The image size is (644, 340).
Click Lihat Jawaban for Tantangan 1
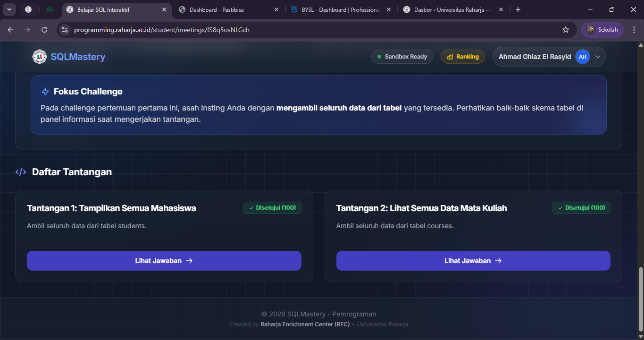pyautogui.click(x=164, y=261)
